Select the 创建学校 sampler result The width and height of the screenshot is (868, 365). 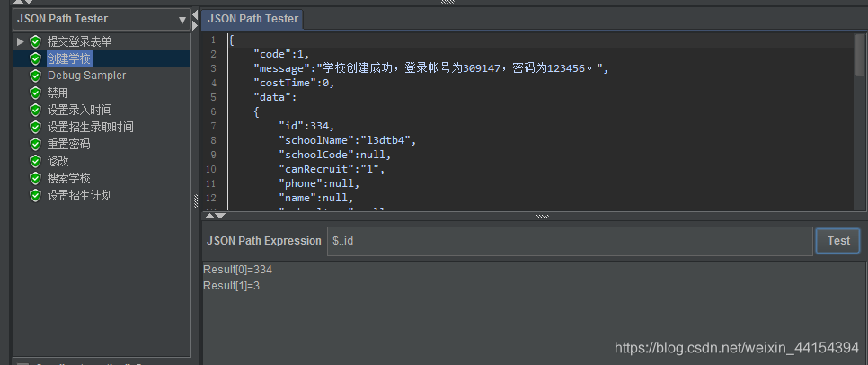(68, 58)
